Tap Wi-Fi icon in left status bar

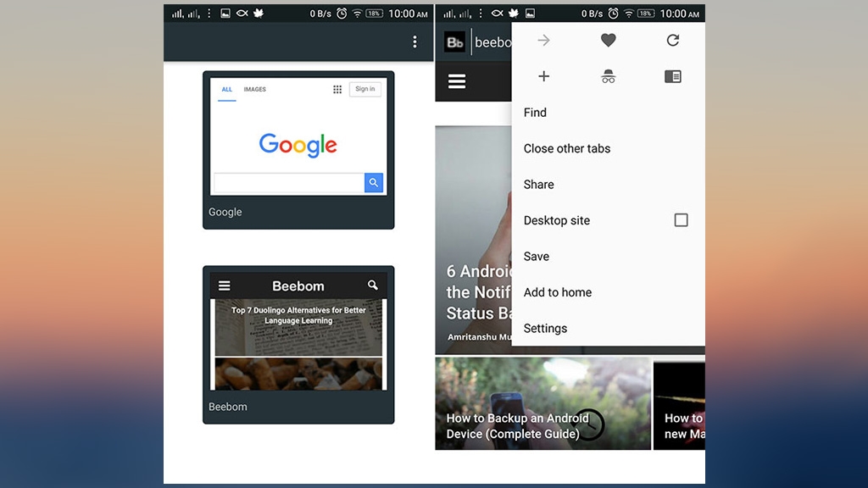(x=357, y=14)
